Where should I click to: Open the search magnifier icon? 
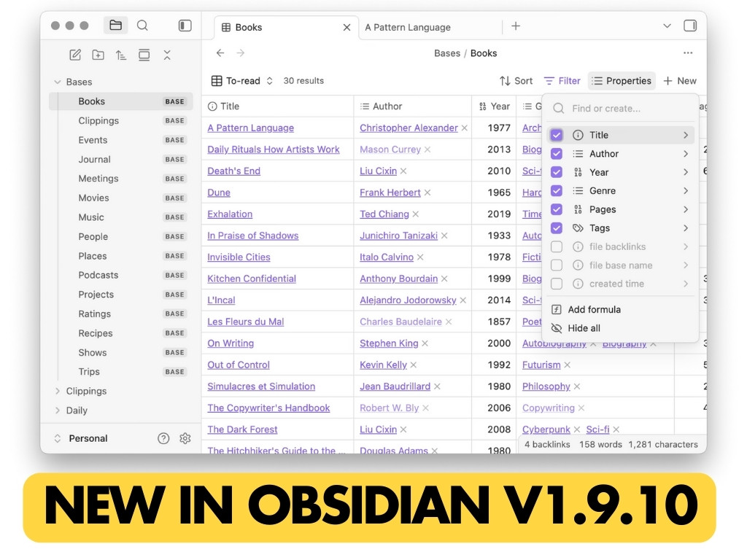click(x=142, y=26)
